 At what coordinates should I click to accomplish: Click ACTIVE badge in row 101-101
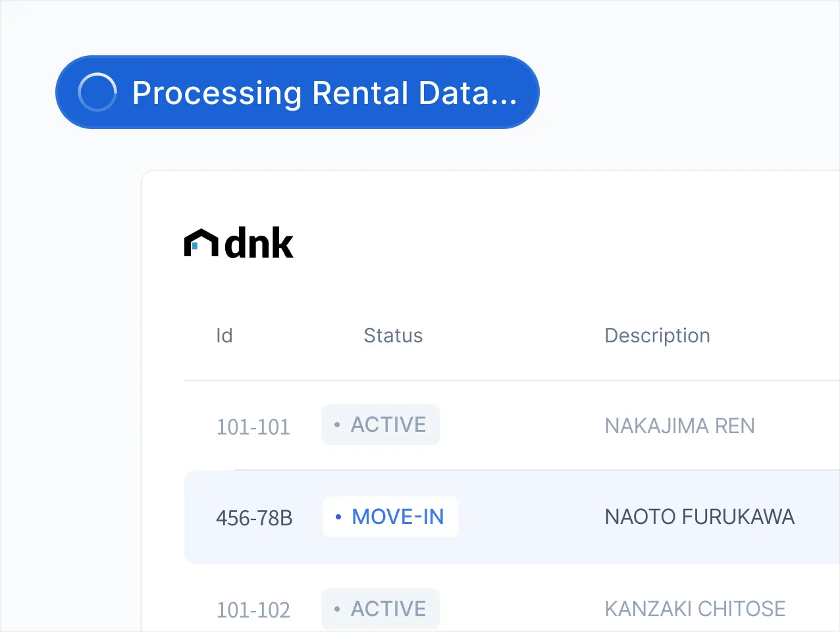[381, 425]
